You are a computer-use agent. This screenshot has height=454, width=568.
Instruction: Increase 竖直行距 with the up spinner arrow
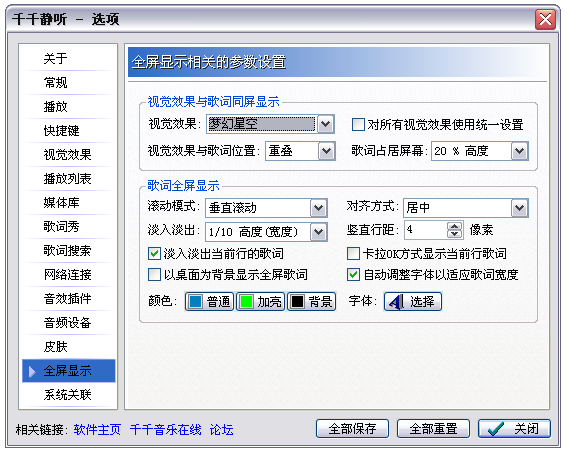coord(454,226)
